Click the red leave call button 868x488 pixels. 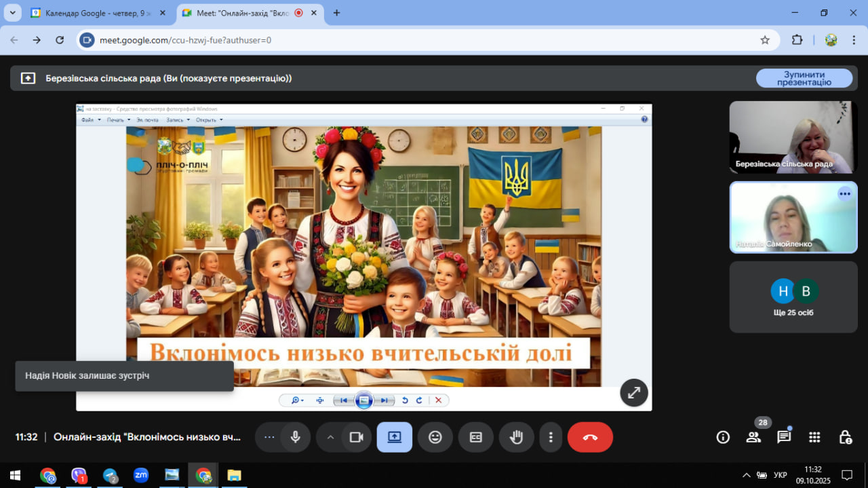click(x=589, y=437)
